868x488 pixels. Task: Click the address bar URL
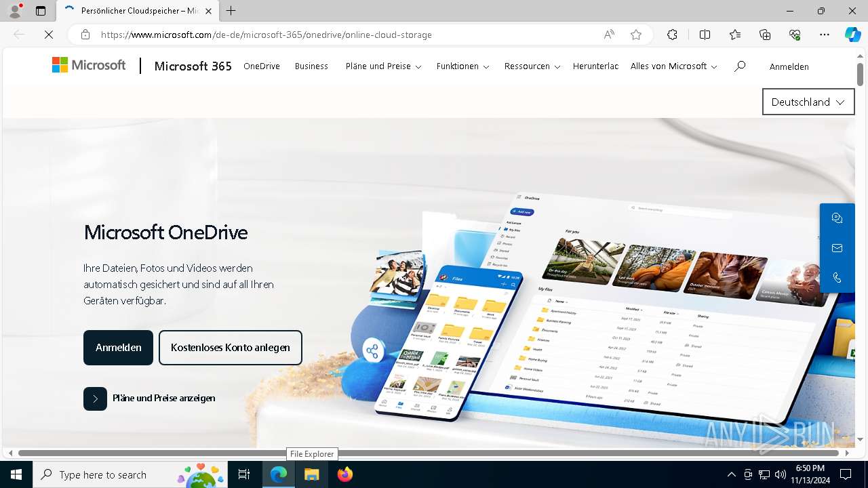click(266, 35)
